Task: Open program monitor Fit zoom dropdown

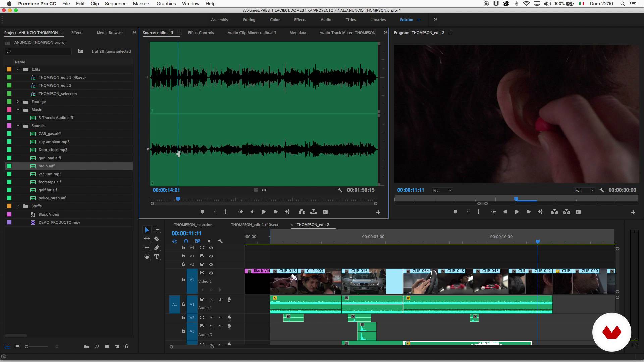Action: click(x=442, y=190)
